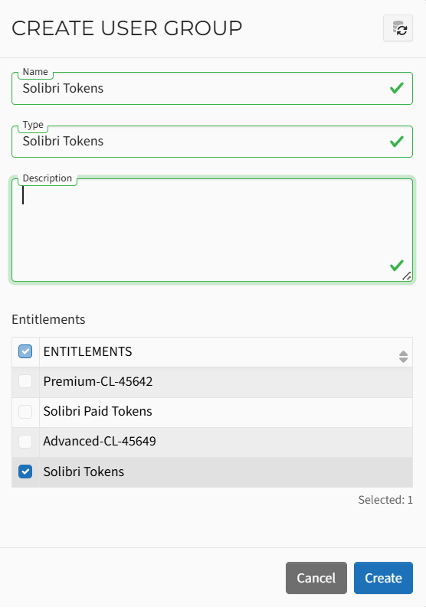The image size is (426, 608).
Task: Select the Premium-CL-45642 row label
Action: click(98, 382)
